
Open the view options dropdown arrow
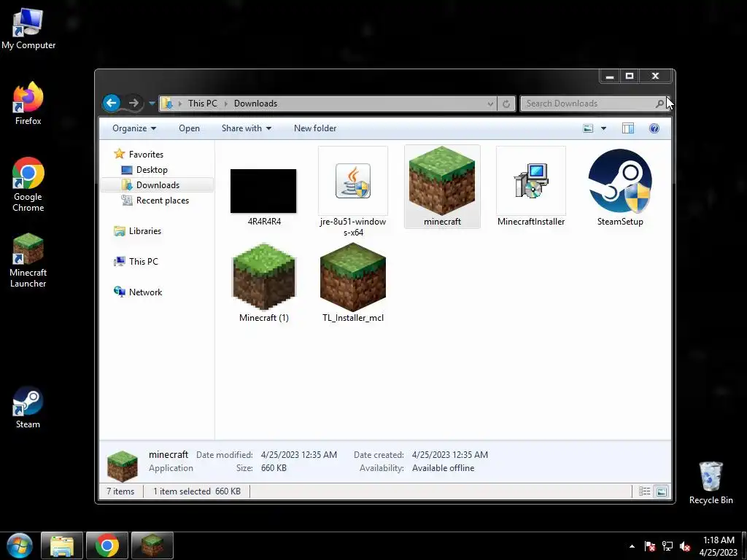pos(603,128)
